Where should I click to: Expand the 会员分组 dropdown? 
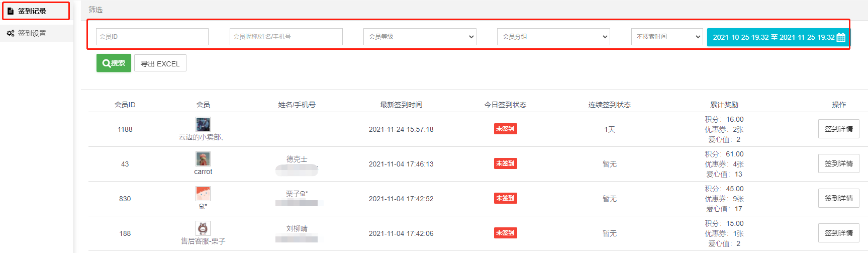[553, 37]
